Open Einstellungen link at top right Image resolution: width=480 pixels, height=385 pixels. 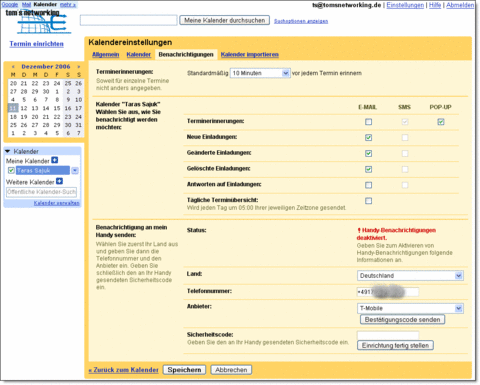pyautogui.click(x=405, y=5)
